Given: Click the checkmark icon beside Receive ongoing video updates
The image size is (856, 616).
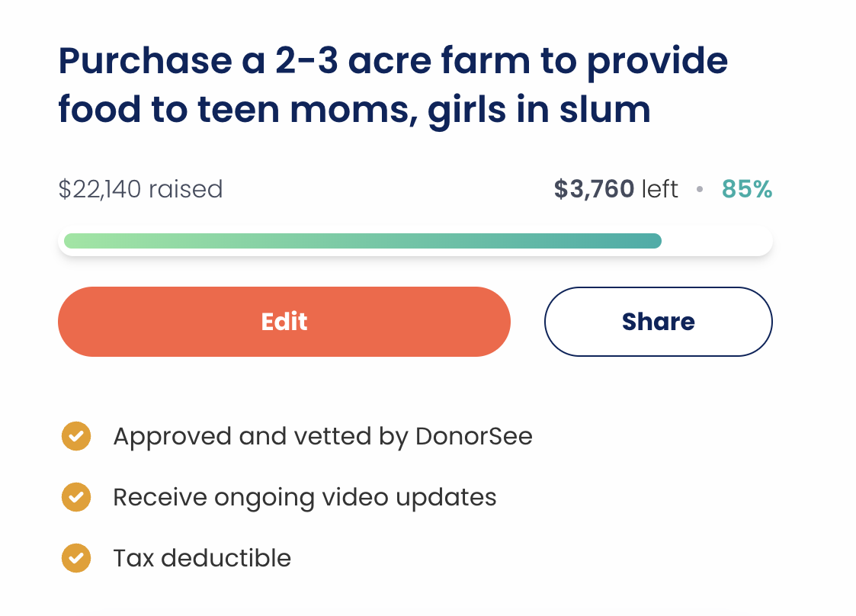Looking at the screenshot, I should (76, 497).
